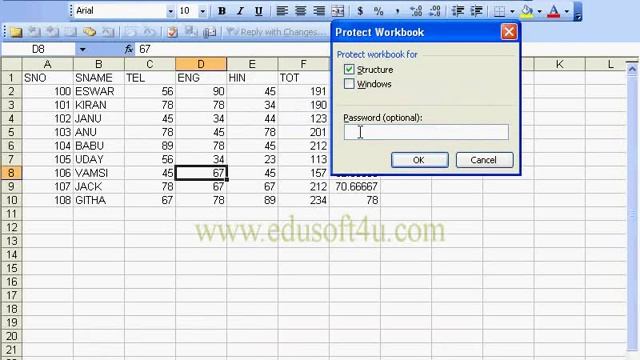Check the Windows checkbox

349,84
